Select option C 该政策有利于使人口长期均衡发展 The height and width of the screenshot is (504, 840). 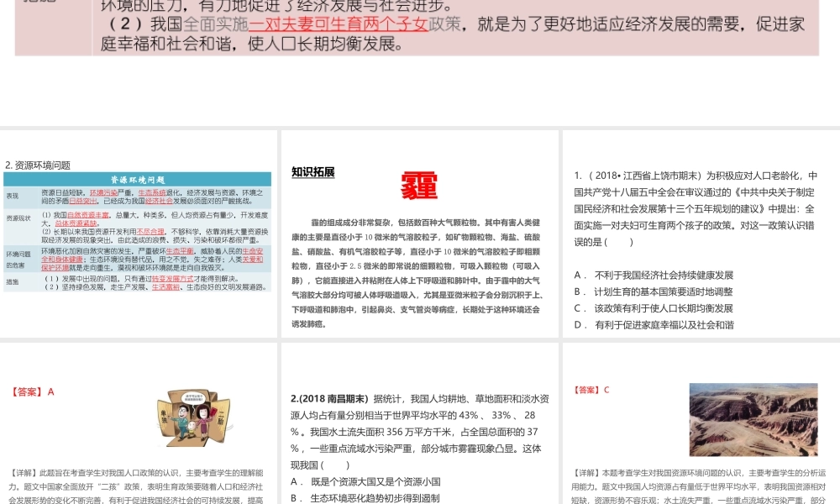(x=654, y=308)
